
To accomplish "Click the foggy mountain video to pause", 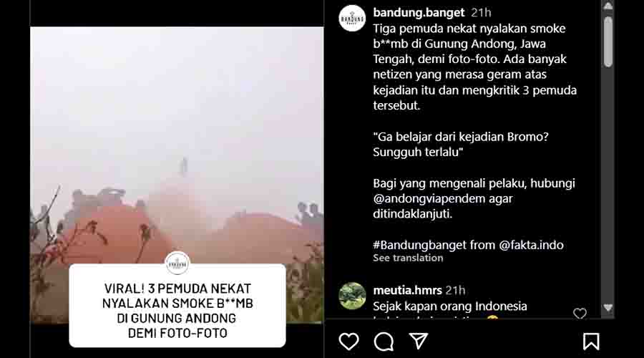I will 177,144.
